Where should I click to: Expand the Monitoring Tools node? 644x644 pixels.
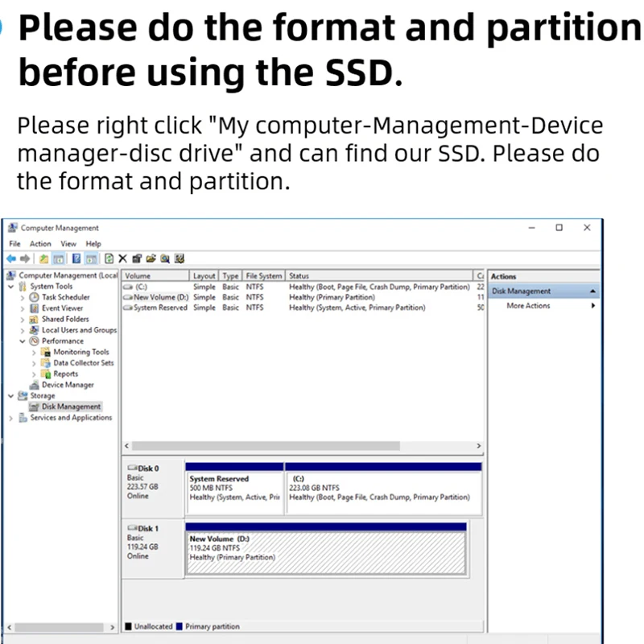[x=34, y=353]
